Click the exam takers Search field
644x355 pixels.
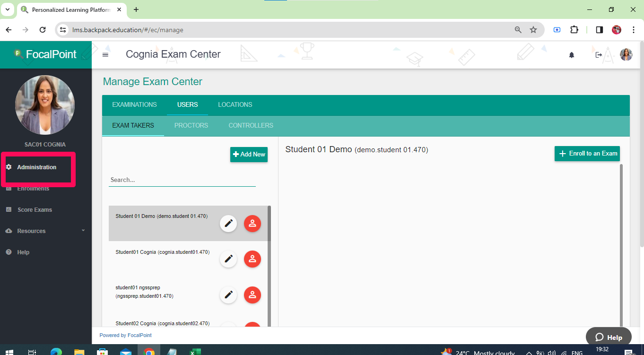(182, 180)
